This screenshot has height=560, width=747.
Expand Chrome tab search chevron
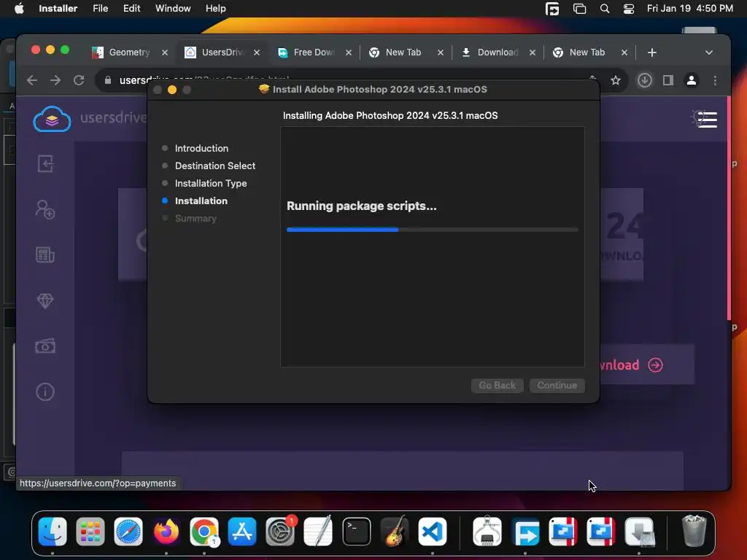[709, 52]
